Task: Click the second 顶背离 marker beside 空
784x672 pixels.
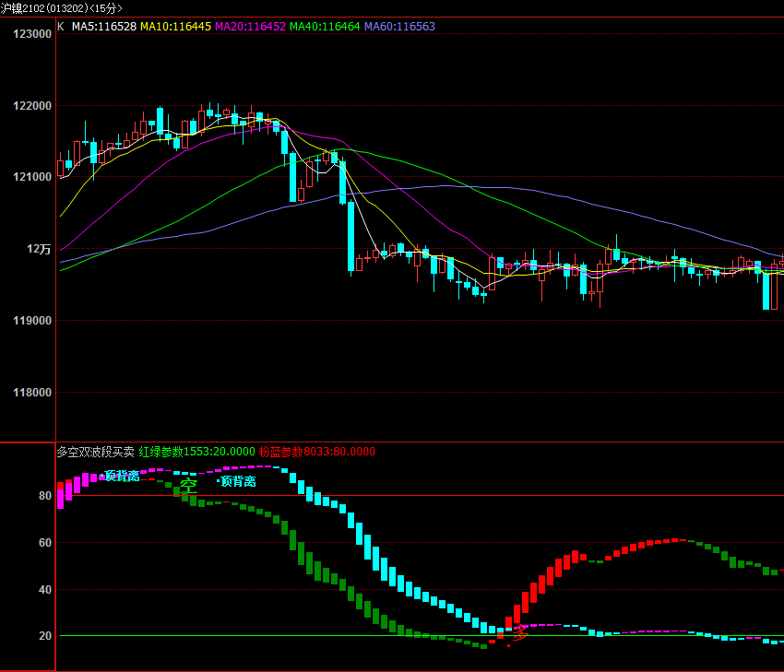Action: [238, 481]
